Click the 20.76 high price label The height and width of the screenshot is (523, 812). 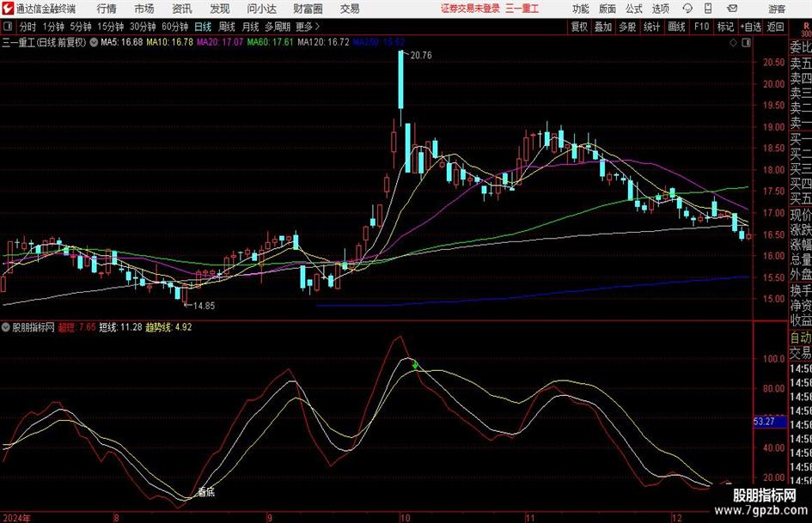pyautogui.click(x=421, y=56)
